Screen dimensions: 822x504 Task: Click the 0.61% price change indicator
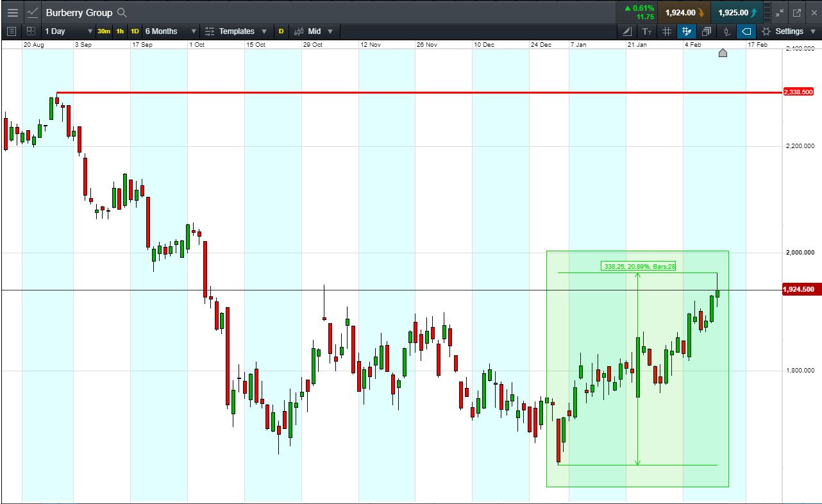(640, 8)
